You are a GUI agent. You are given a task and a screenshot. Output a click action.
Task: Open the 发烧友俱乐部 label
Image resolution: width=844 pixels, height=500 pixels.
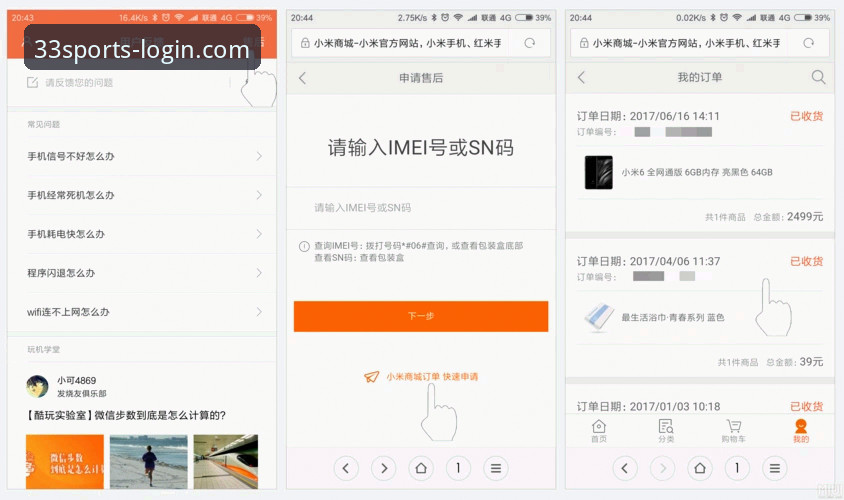(x=82, y=393)
